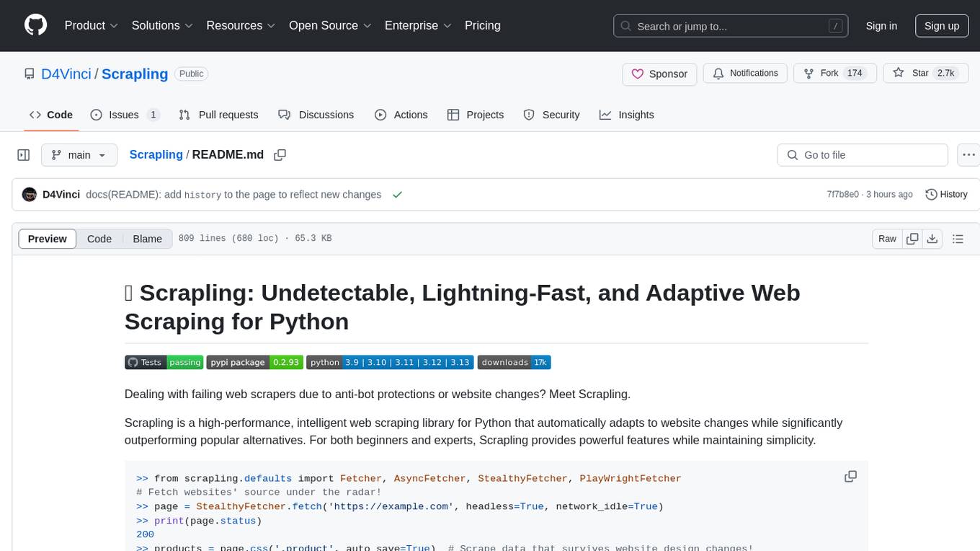Screen dimensions: 980x551
Task: Click the README main heading
Action: [462, 307]
